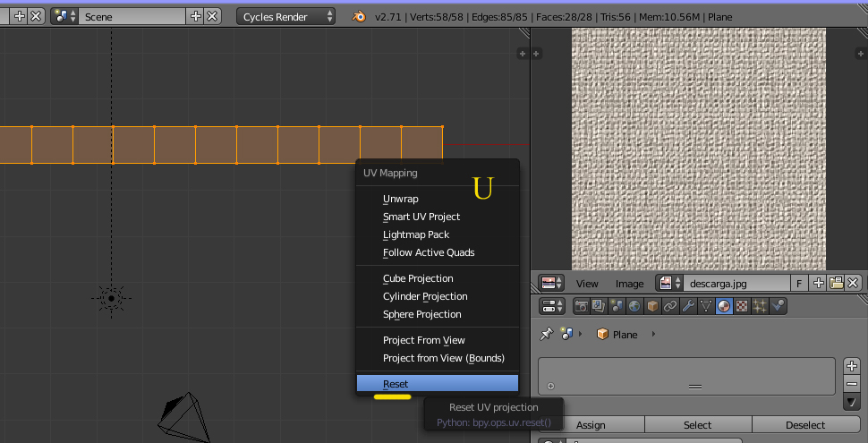The height and width of the screenshot is (443, 868).
Task: Edit the descarga.jpg image name field
Action: pyautogui.click(x=736, y=284)
